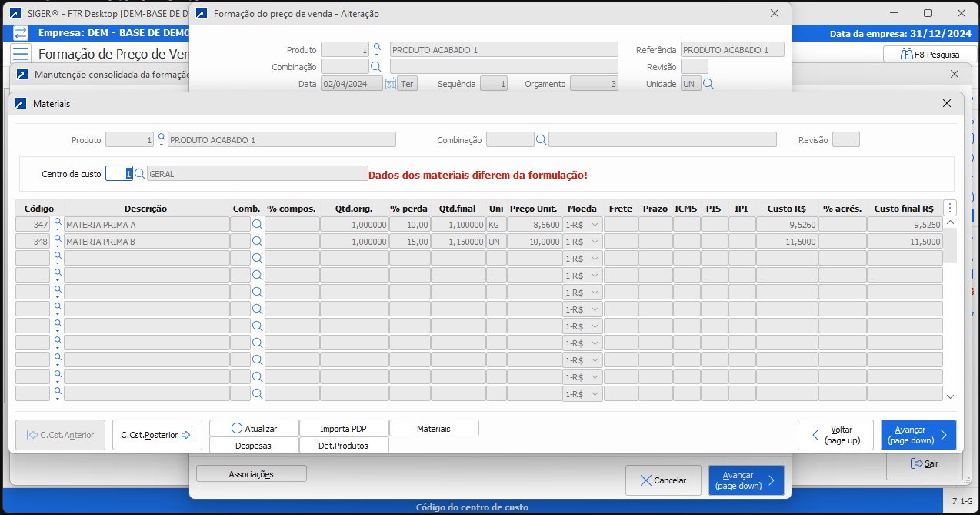Click the Unidade UN search magnifier
Screen dimensions: 980x515
tap(708, 84)
